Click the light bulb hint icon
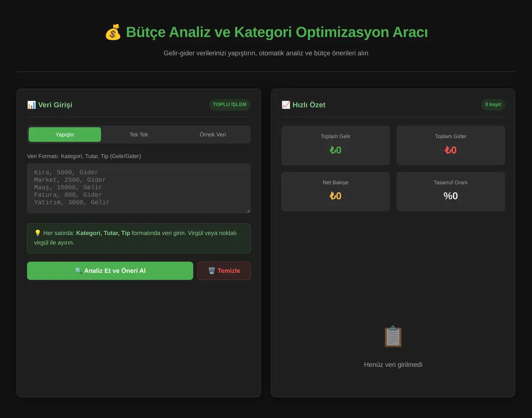This screenshot has height=418, width=532. tap(38, 233)
